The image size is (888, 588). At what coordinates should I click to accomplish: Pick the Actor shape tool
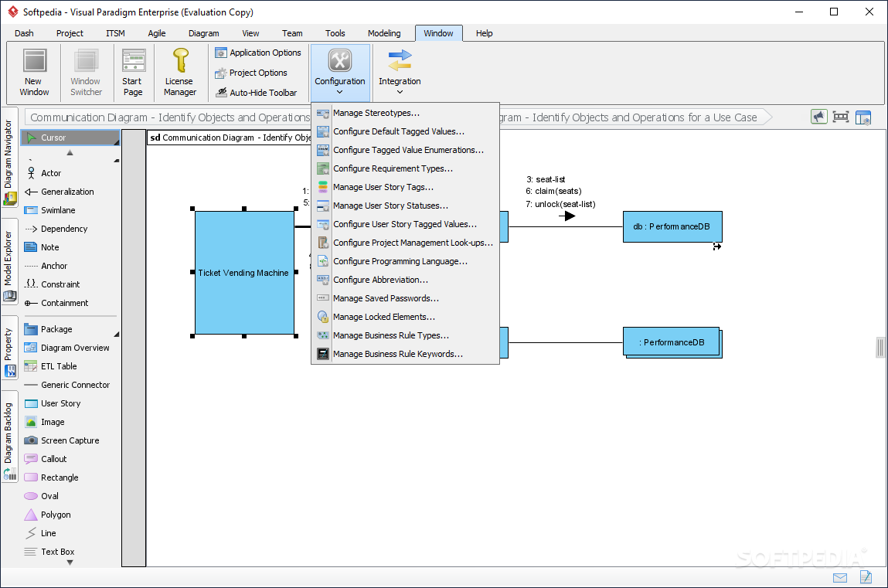point(70,173)
